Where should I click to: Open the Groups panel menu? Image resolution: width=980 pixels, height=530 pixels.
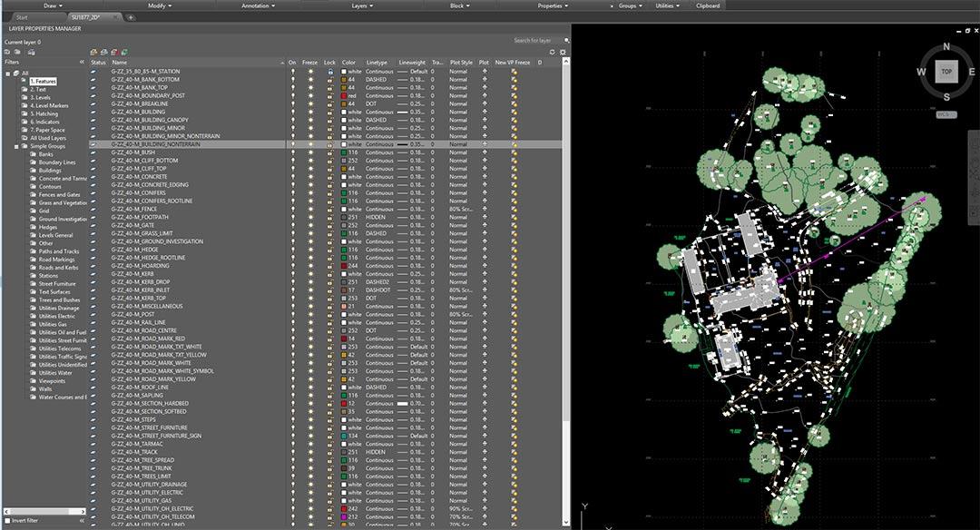click(x=630, y=5)
